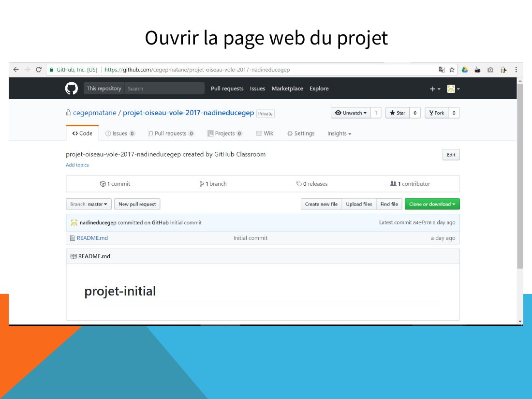The height and width of the screenshot is (399, 532).
Task: Open the Unwatch dropdown
Action: [x=351, y=113]
